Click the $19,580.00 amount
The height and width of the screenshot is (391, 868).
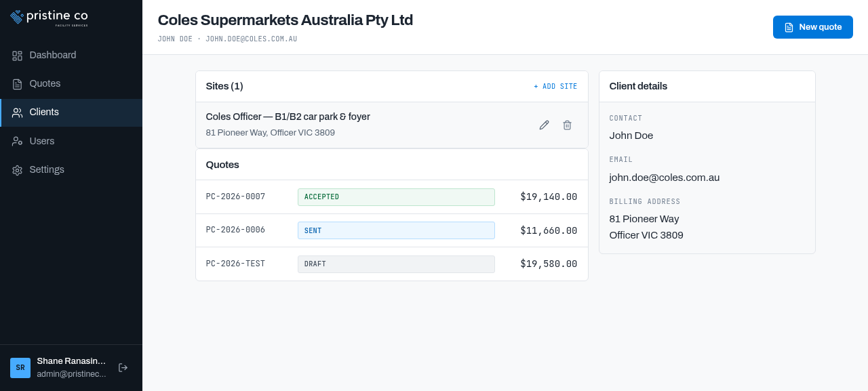tap(549, 264)
